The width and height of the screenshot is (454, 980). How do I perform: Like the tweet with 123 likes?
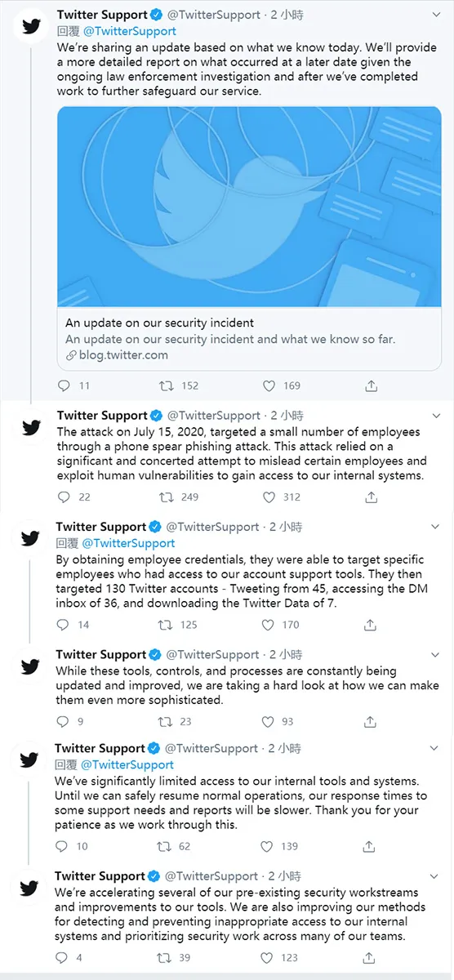[267, 958]
